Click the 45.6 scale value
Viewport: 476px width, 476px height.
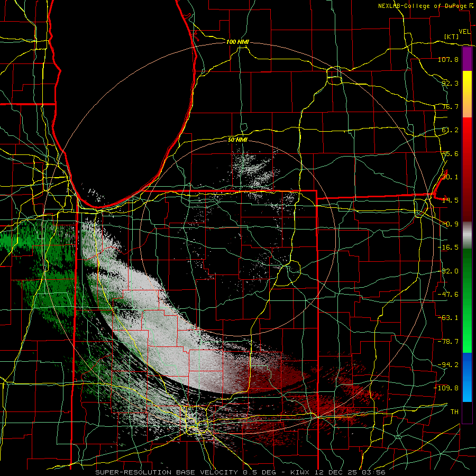click(450, 153)
